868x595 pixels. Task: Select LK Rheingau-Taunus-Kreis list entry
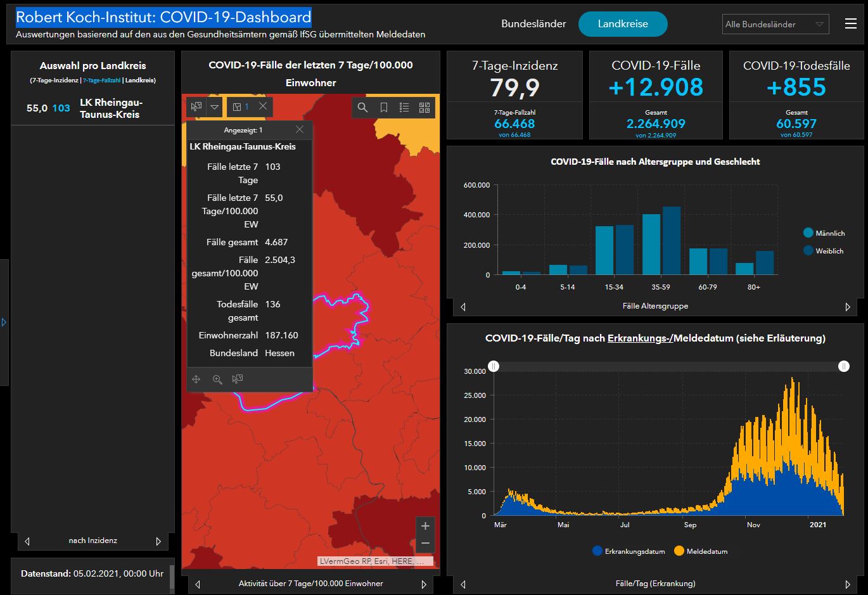93,108
